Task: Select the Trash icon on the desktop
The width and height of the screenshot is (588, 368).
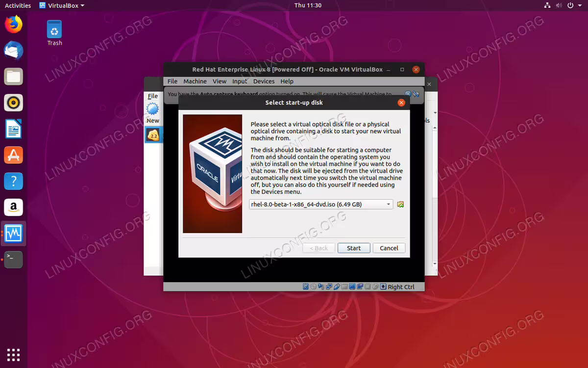Action: (54, 33)
